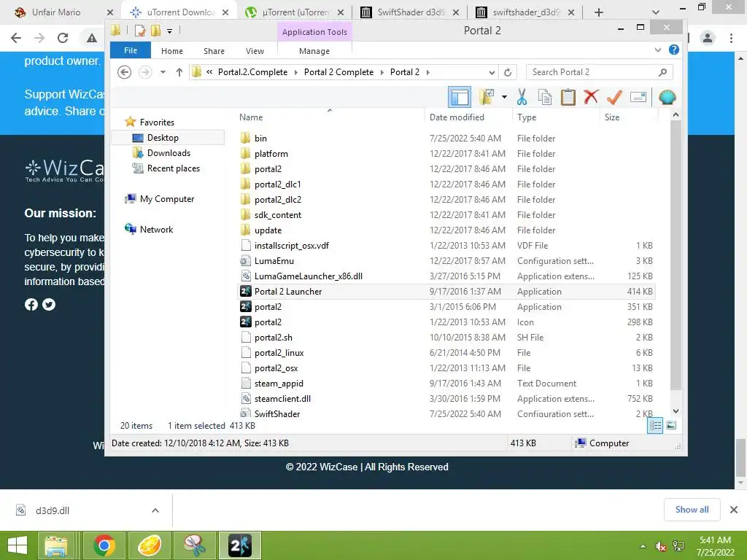Image resolution: width=747 pixels, height=560 pixels.
Task: Select the steamclient.dll file
Action: point(282,399)
